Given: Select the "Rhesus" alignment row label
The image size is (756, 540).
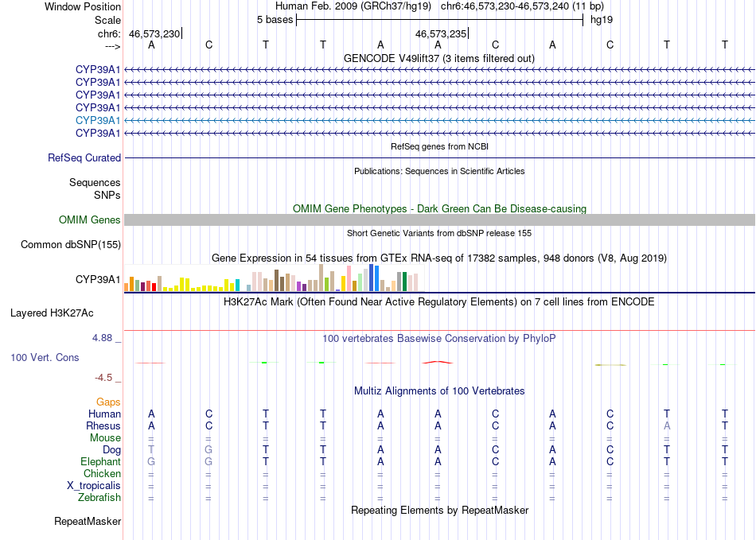Looking at the screenshot, I should [x=103, y=425].
